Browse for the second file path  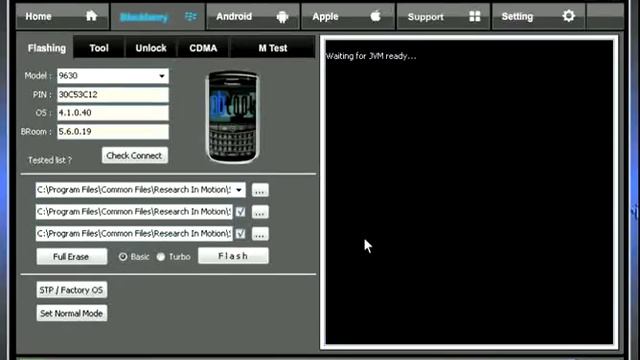pos(260,212)
